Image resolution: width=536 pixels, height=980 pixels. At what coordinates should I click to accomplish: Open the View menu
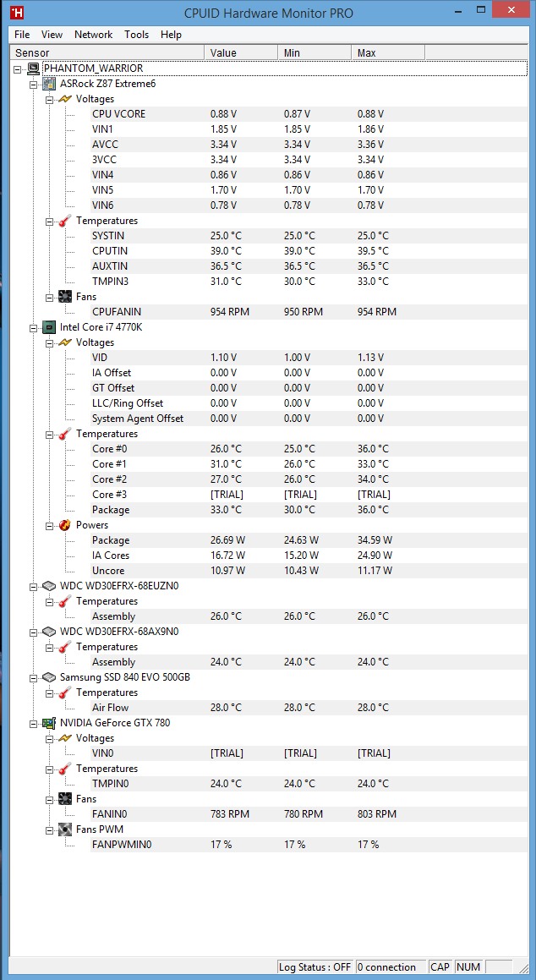(52, 35)
